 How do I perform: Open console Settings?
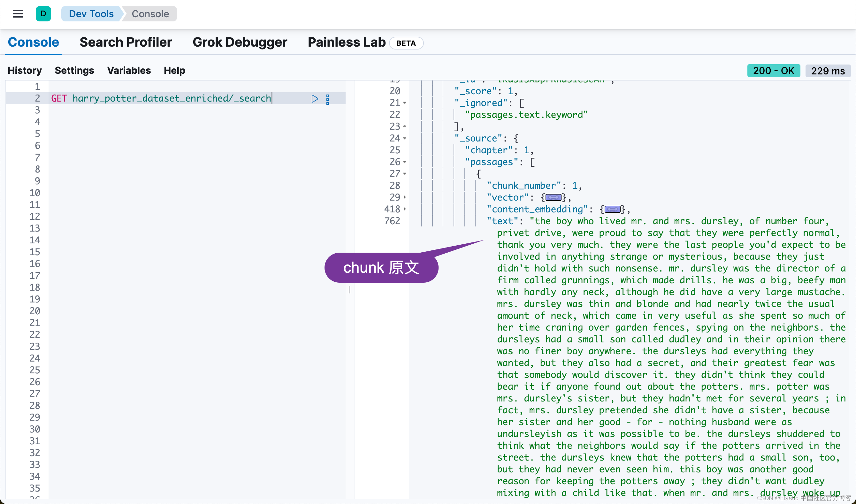(x=74, y=70)
